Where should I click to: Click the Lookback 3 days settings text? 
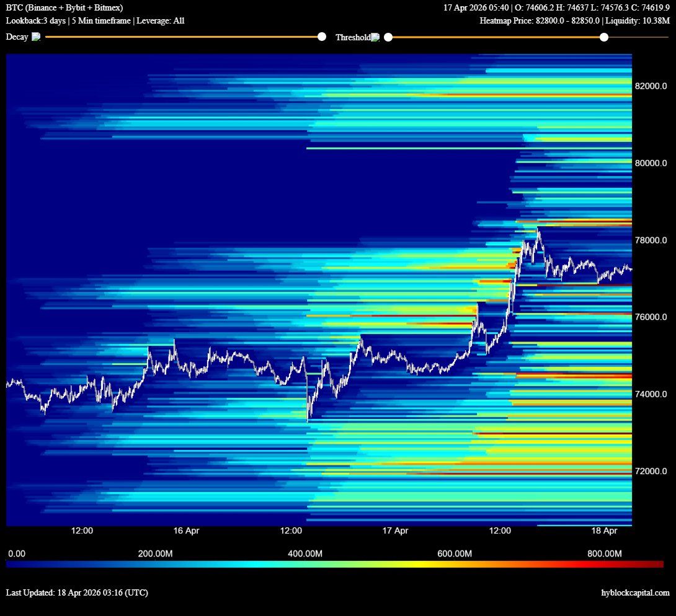point(95,21)
